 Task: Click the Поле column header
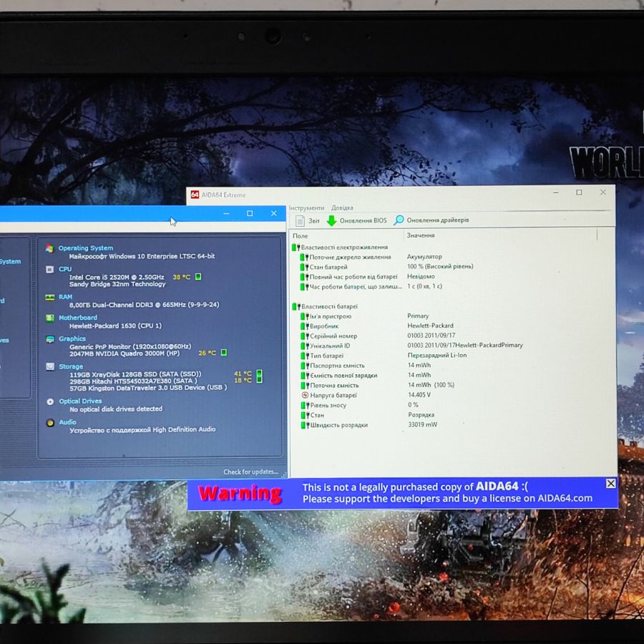(301, 235)
